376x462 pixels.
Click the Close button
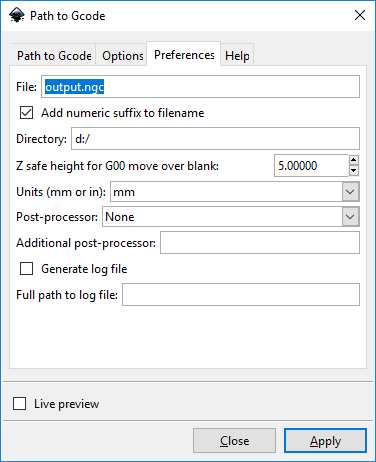(x=234, y=441)
